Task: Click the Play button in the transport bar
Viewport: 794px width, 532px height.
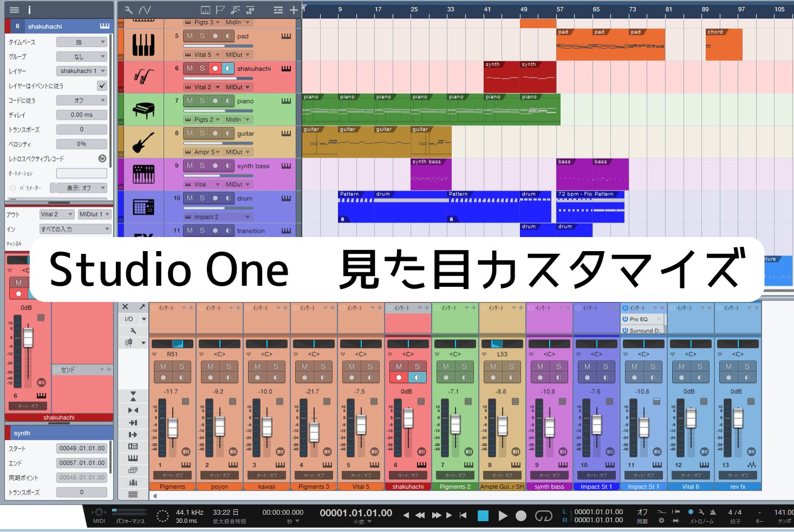Action: 503,516
